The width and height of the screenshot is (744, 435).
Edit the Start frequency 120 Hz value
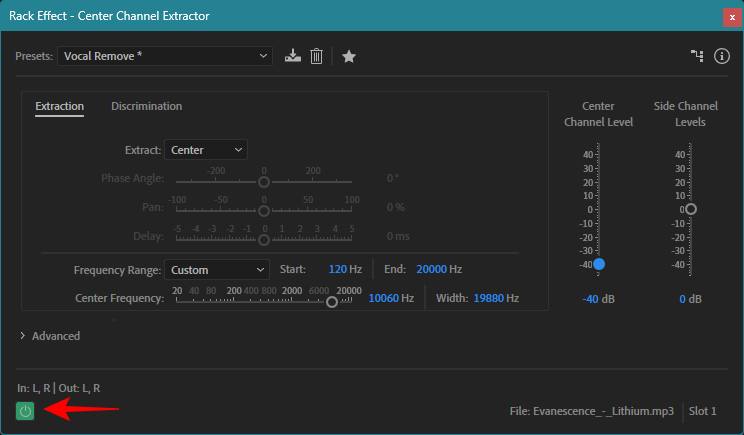(x=339, y=269)
